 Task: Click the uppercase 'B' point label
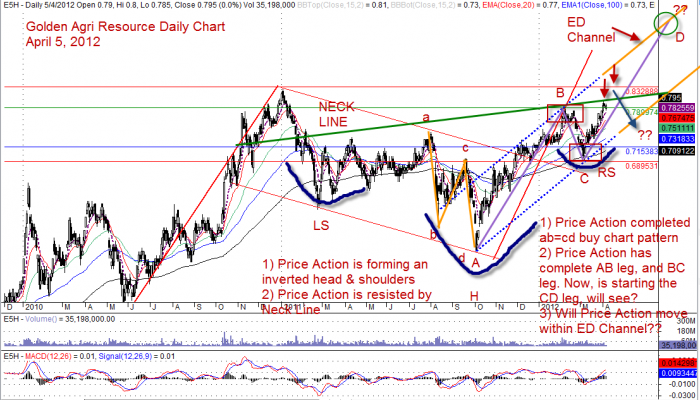coord(560,93)
